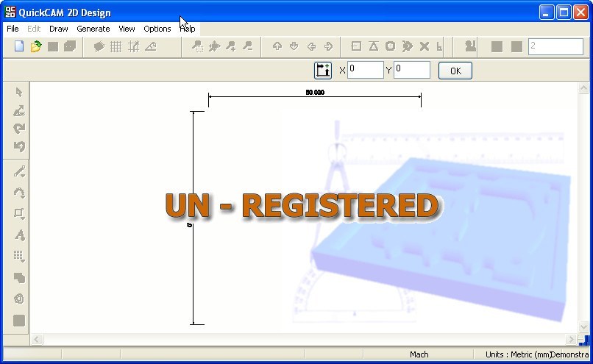593x364 pixels.
Task: Click the square endpoint snap icon
Action: (x=356, y=46)
